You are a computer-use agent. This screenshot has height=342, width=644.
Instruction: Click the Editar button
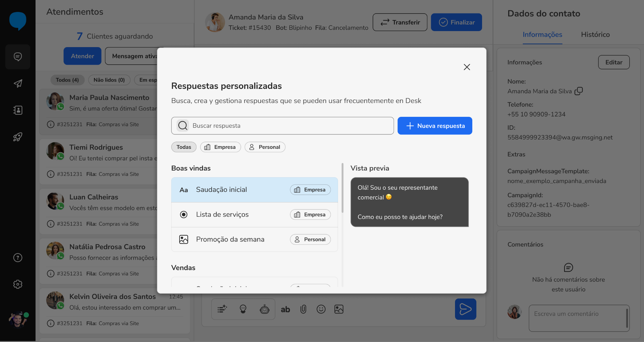tap(614, 62)
